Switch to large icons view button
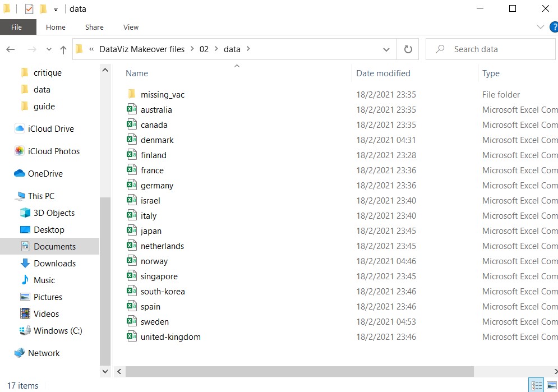 tap(552, 385)
